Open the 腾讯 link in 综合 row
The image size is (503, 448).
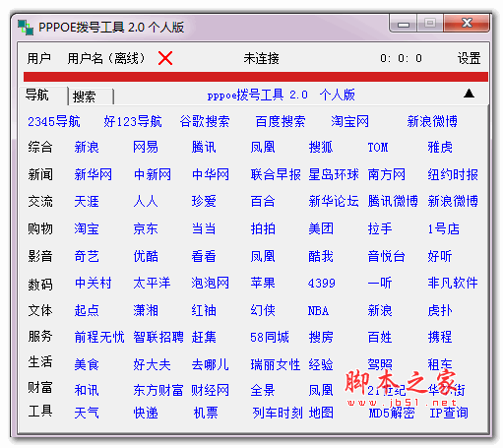pyautogui.click(x=204, y=147)
